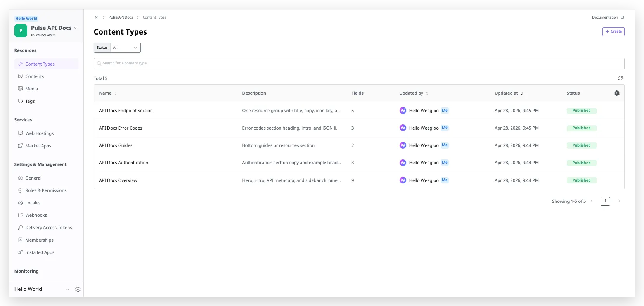Open table column settings gear
644x306 pixels.
pyautogui.click(x=617, y=93)
